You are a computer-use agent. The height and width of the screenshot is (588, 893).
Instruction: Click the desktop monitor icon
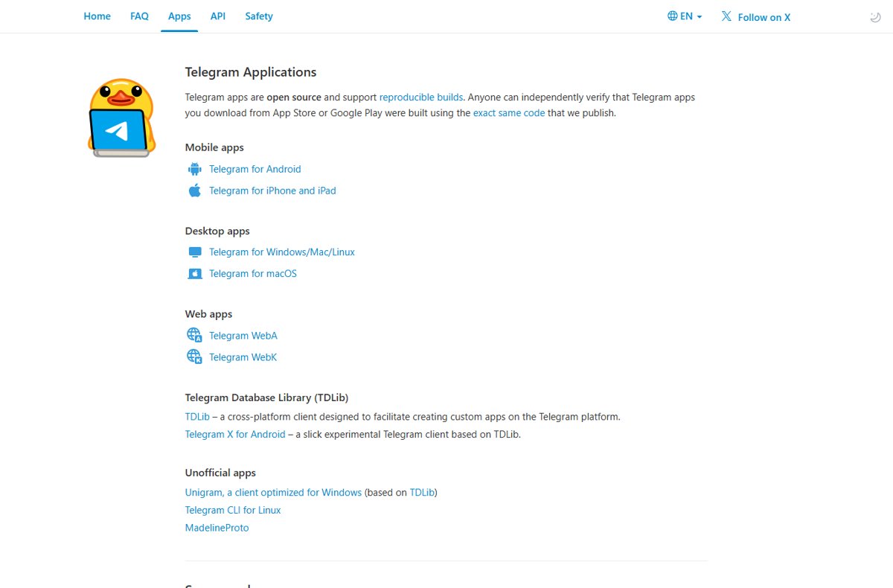pos(194,252)
